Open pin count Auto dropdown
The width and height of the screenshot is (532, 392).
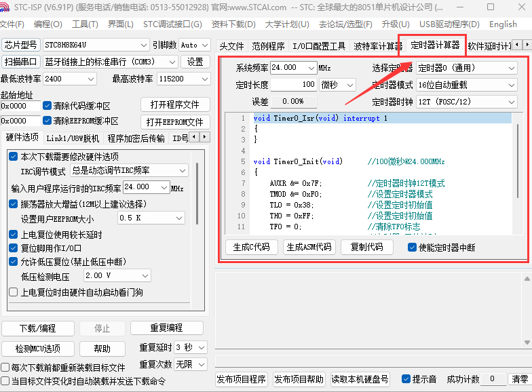coord(194,45)
